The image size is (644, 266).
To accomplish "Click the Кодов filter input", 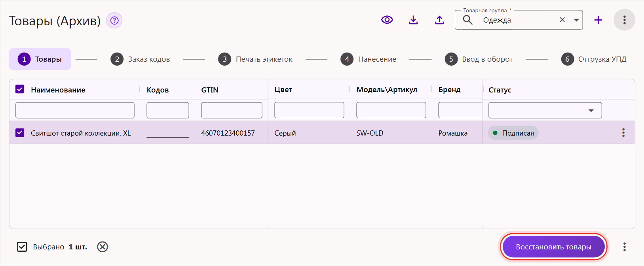I will (x=168, y=110).
